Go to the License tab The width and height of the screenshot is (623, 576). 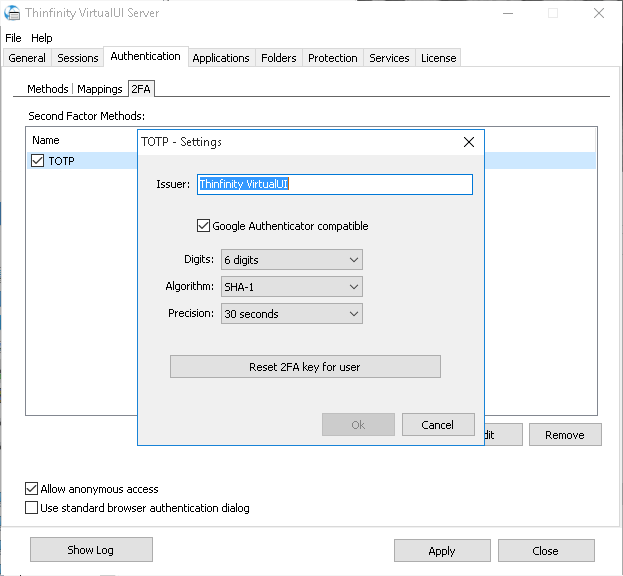[438, 58]
